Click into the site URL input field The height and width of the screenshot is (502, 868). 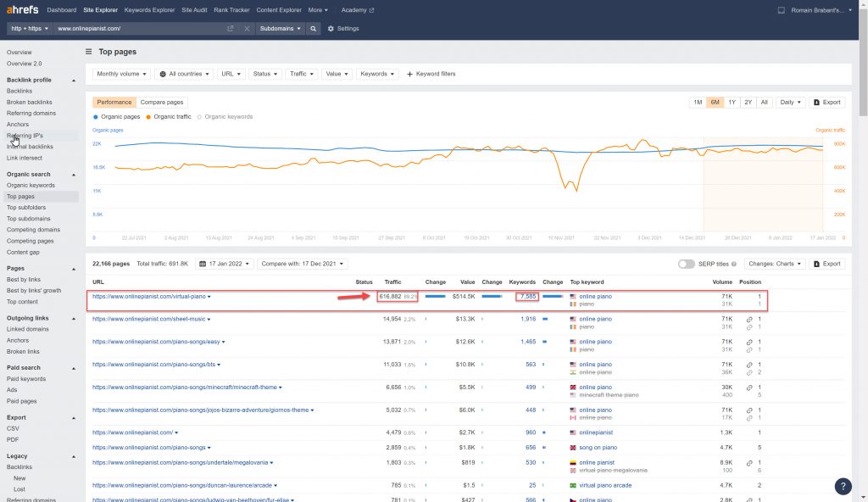click(x=138, y=28)
